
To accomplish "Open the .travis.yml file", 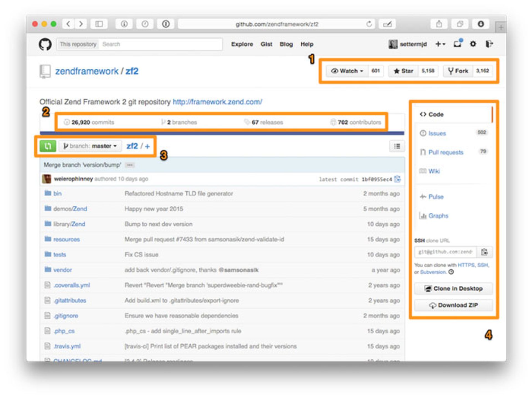I will (x=67, y=346).
